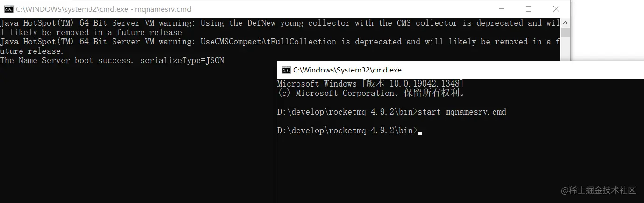This screenshot has height=203, width=644.
Task: Click the empty black area of mqnamesrv console
Action: tap(138, 136)
